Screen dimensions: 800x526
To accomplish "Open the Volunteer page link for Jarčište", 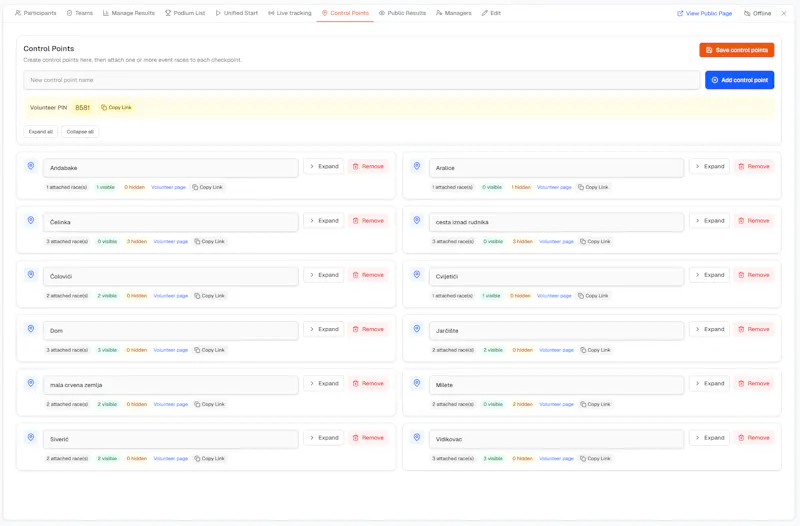I will click(x=556, y=350).
